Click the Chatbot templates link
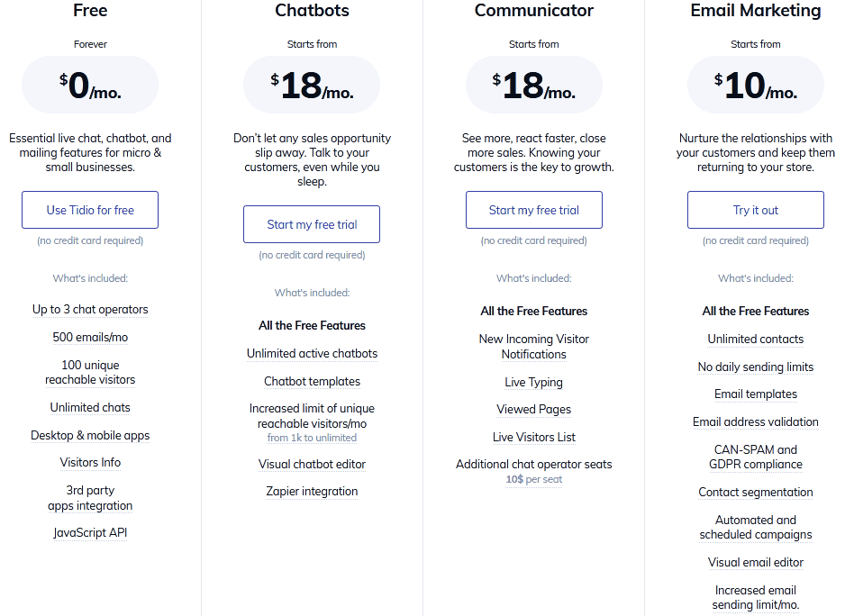This screenshot has height=616, width=845. (312, 381)
